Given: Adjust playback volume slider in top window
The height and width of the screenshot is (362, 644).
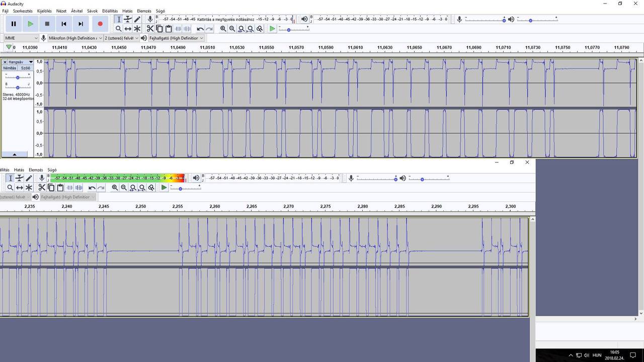Looking at the screenshot, I should click(x=536, y=20).
